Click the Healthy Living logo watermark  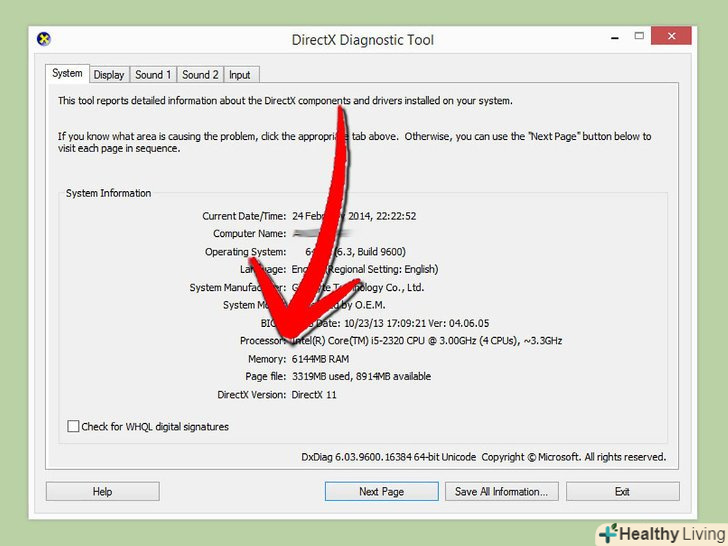(660, 532)
